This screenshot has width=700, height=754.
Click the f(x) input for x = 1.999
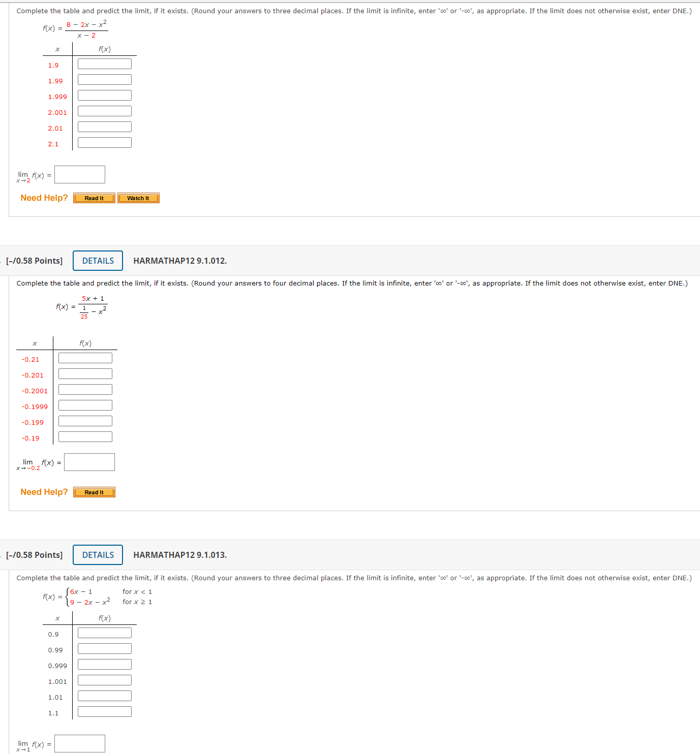tap(105, 95)
